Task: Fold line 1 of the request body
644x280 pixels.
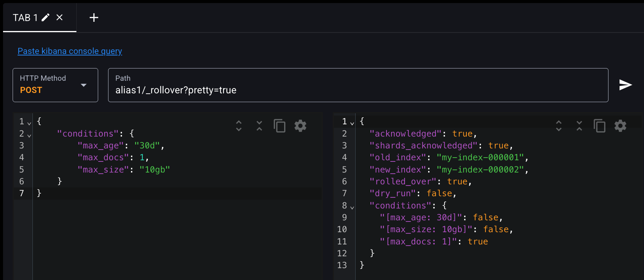Action: tap(29, 123)
